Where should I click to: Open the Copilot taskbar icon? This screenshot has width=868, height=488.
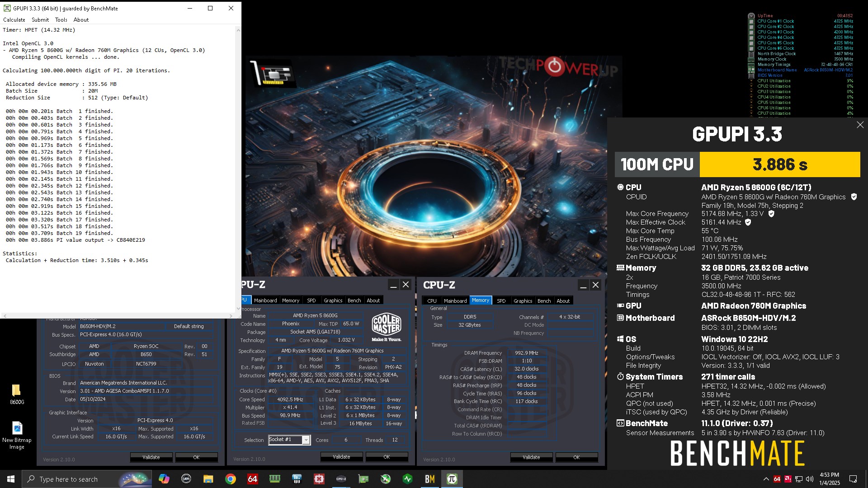(x=164, y=479)
